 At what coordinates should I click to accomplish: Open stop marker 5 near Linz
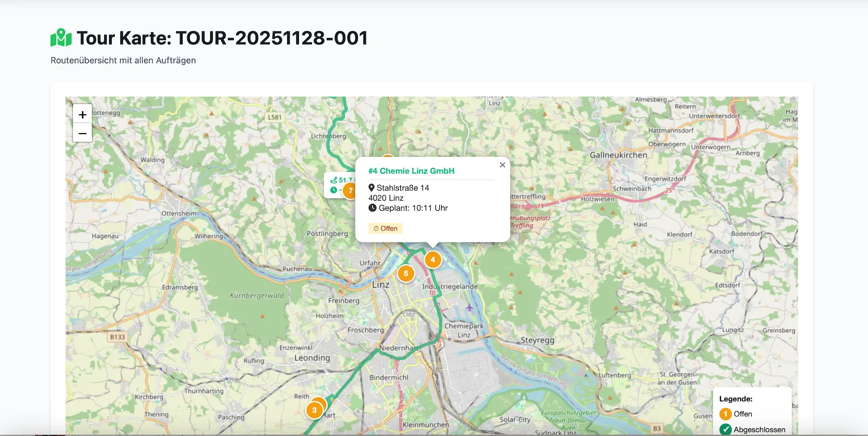click(406, 273)
